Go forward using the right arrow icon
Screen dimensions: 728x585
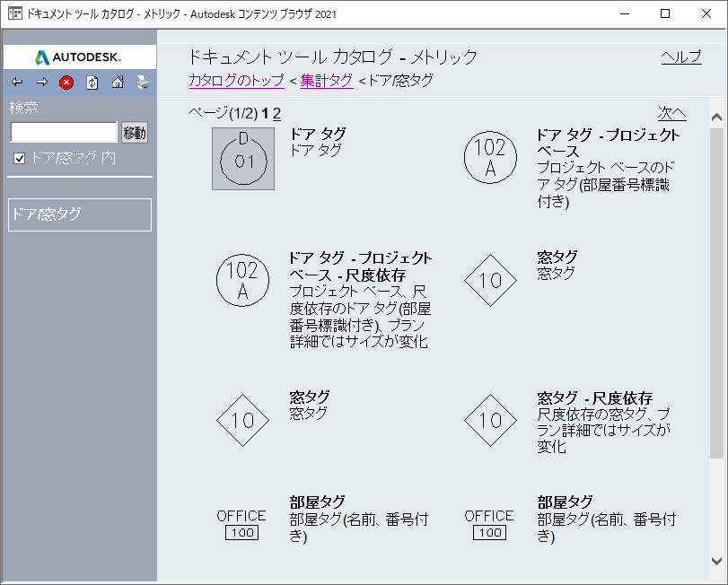(x=42, y=83)
